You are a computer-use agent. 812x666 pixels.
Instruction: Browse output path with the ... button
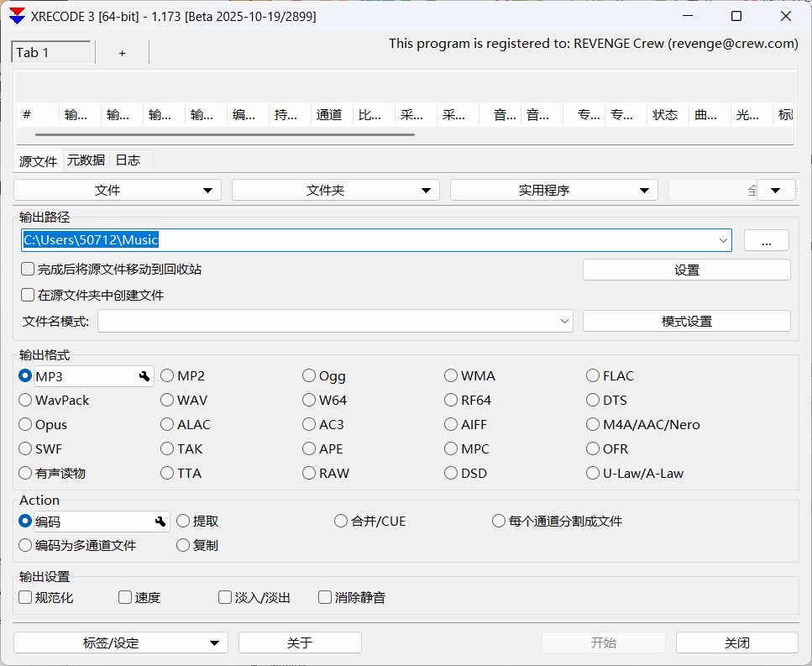click(766, 240)
